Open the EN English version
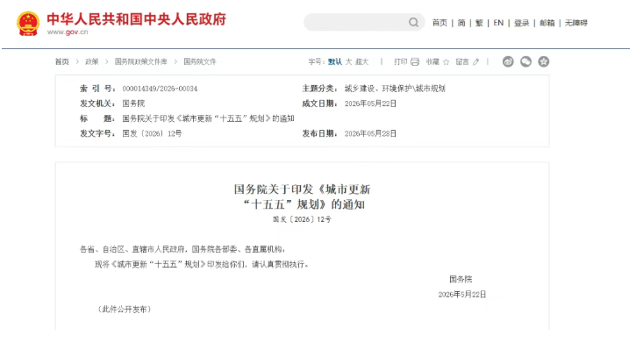Image resolution: width=643 pixels, height=364 pixels. pos(498,23)
